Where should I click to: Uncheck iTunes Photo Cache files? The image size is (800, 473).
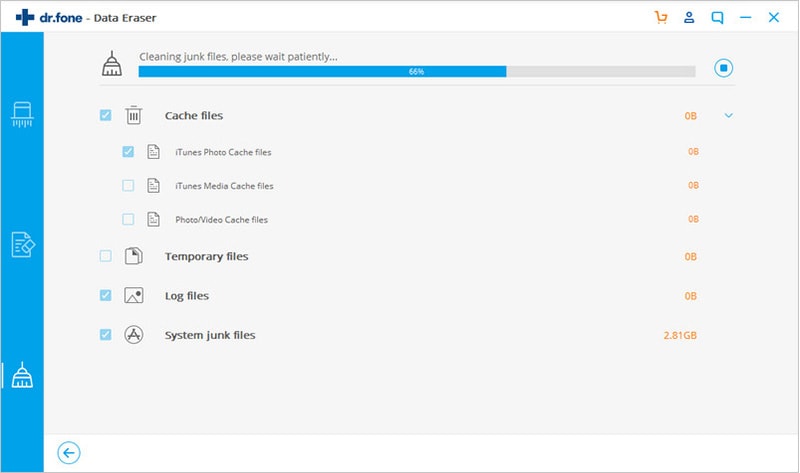tap(128, 152)
